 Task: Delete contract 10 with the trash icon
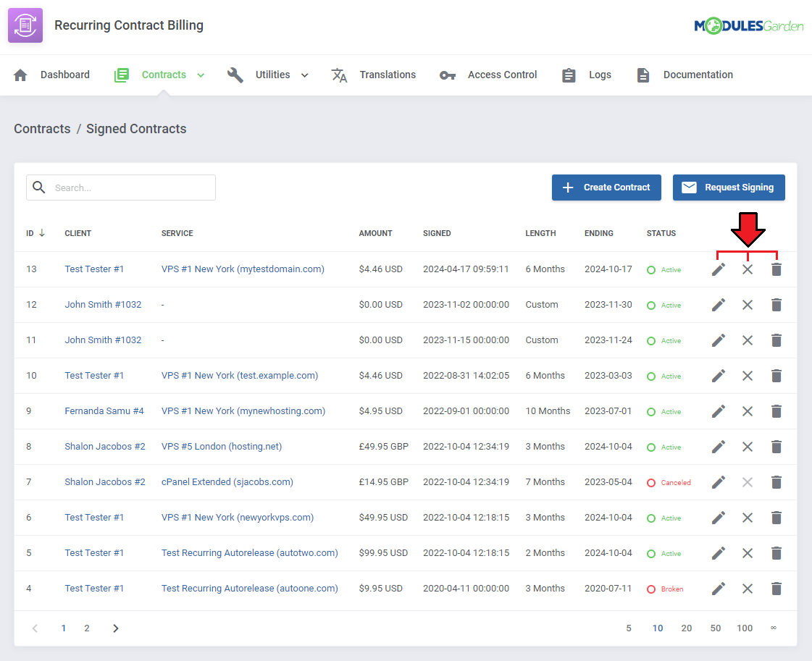pyautogui.click(x=777, y=376)
